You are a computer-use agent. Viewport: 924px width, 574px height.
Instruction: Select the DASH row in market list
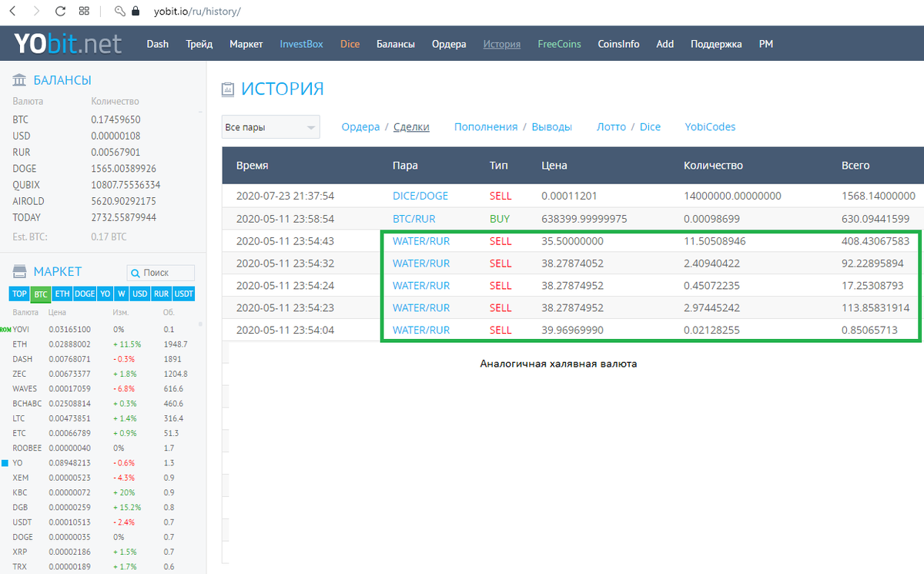point(103,359)
